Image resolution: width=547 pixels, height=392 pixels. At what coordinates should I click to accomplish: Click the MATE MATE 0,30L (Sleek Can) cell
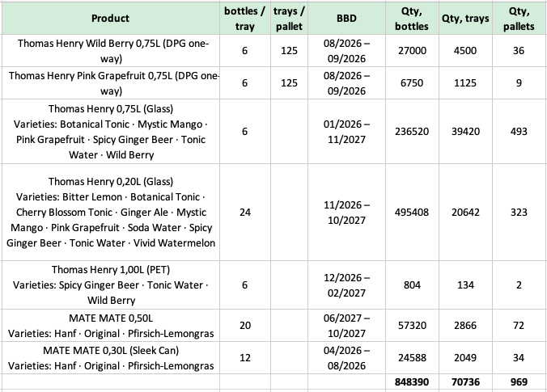pyautogui.click(x=111, y=358)
